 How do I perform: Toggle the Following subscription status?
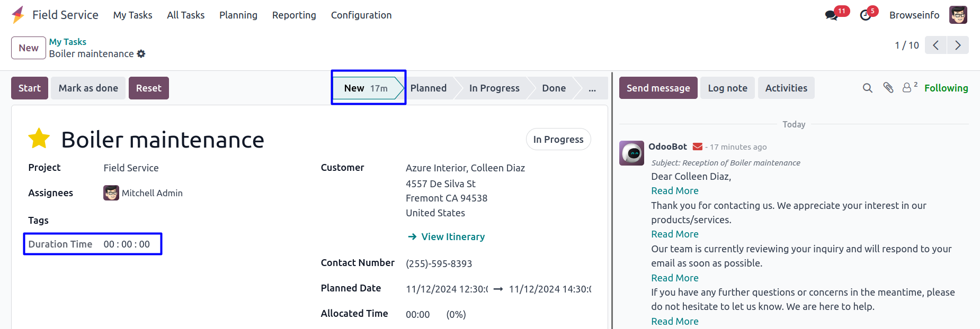946,88
